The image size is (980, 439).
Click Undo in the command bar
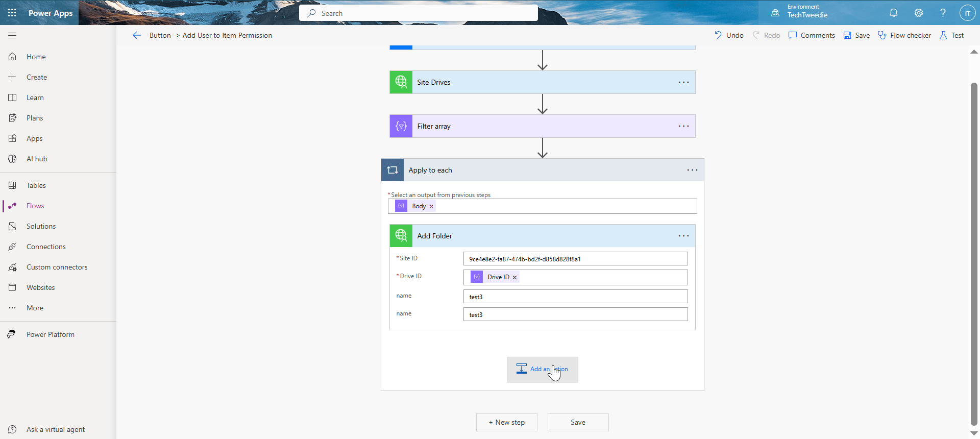pos(729,35)
